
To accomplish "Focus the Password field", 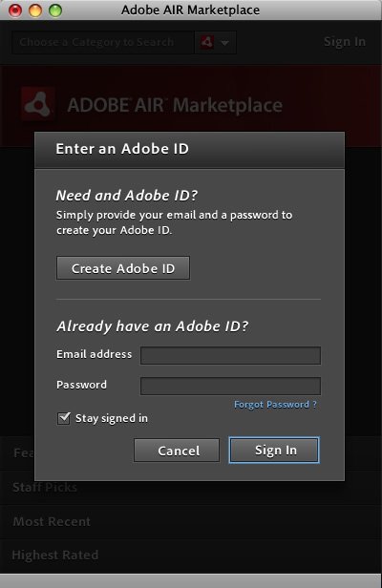I will click(230, 386).
